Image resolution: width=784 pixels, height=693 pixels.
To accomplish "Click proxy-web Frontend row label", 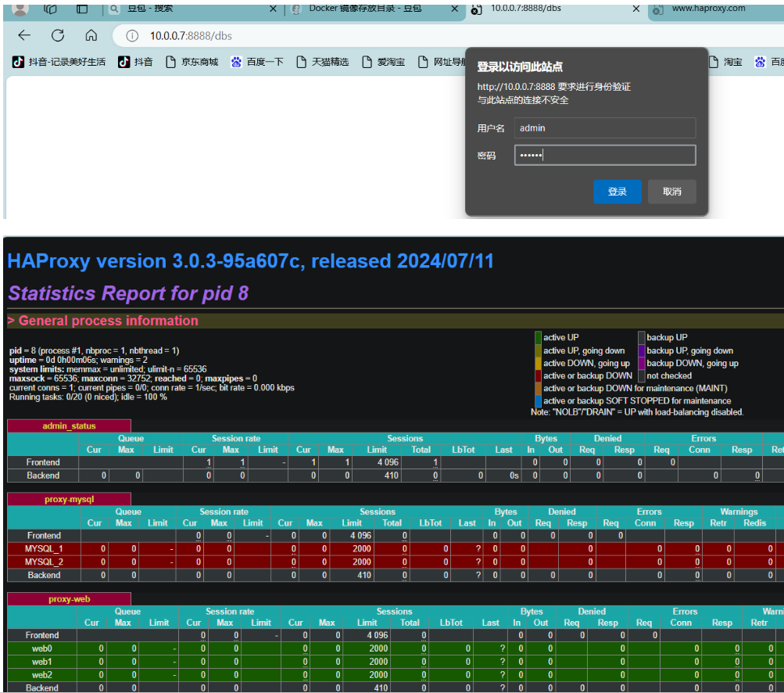I will click(42, 635).
